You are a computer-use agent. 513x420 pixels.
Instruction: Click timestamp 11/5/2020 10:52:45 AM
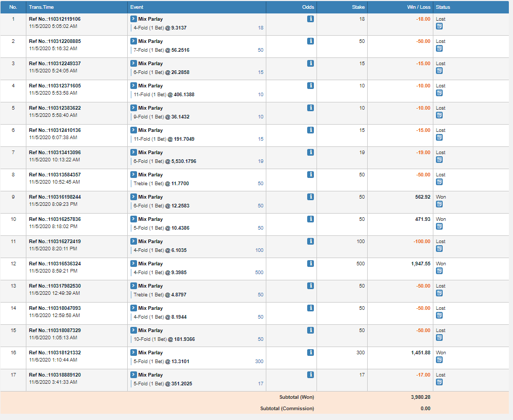pos(54,182)
